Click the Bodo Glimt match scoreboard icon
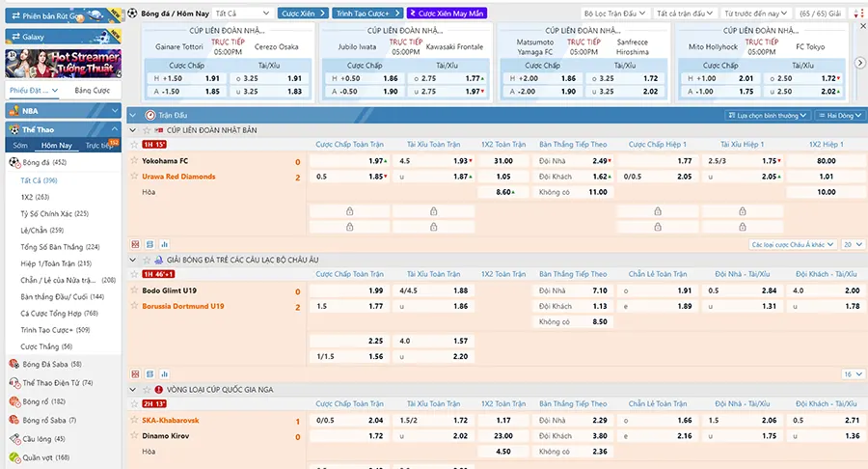The width and height of the screenshot is (868, 469). click(135, 374)
